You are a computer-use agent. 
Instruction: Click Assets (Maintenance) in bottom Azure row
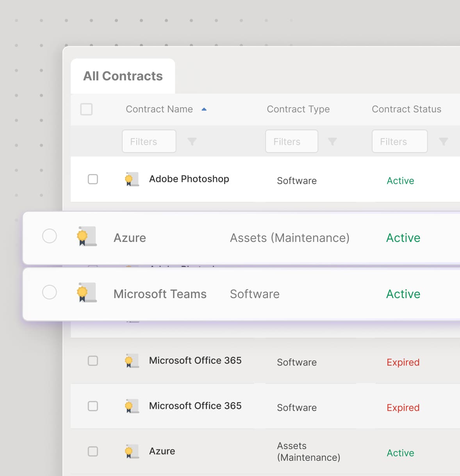pyautogui.click(x=308, y=451)
